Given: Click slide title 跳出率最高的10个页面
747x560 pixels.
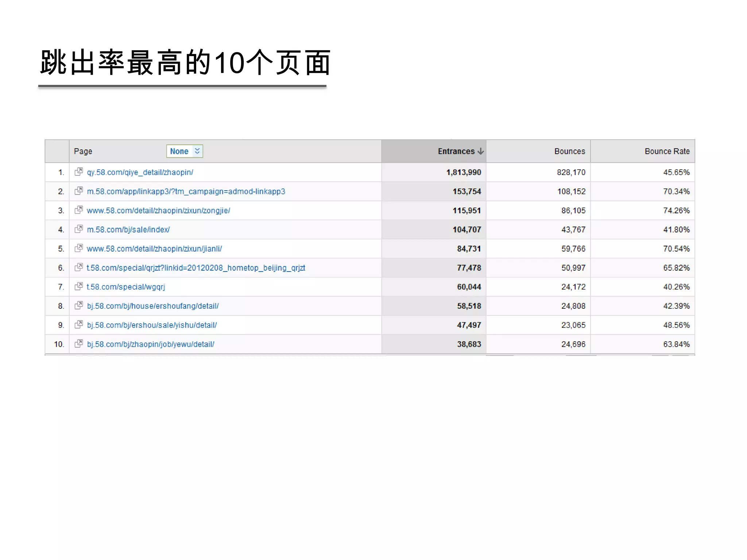Looking at the screenshot, I should pos(185,63).
